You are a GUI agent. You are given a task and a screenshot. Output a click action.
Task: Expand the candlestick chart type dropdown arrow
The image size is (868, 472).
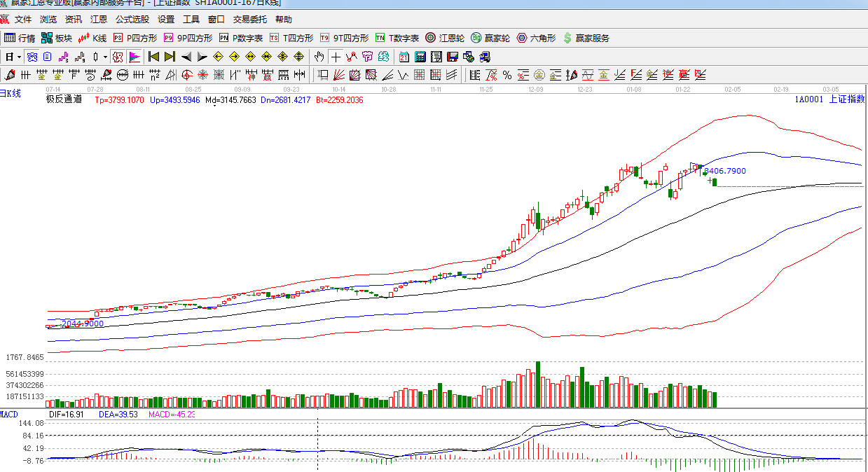coord(105,57)
